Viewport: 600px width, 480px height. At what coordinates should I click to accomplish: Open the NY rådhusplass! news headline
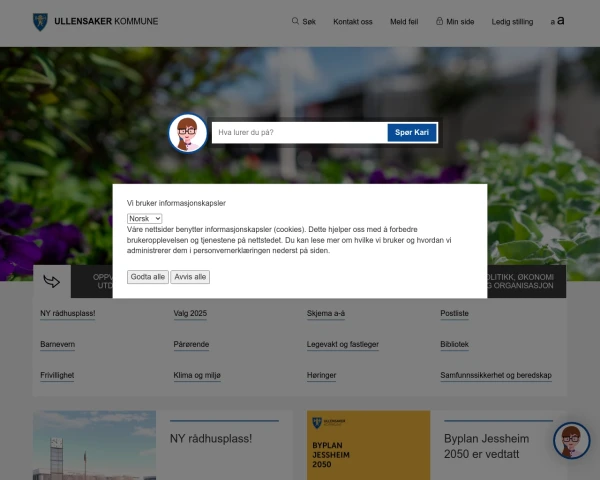click(211, 439)
